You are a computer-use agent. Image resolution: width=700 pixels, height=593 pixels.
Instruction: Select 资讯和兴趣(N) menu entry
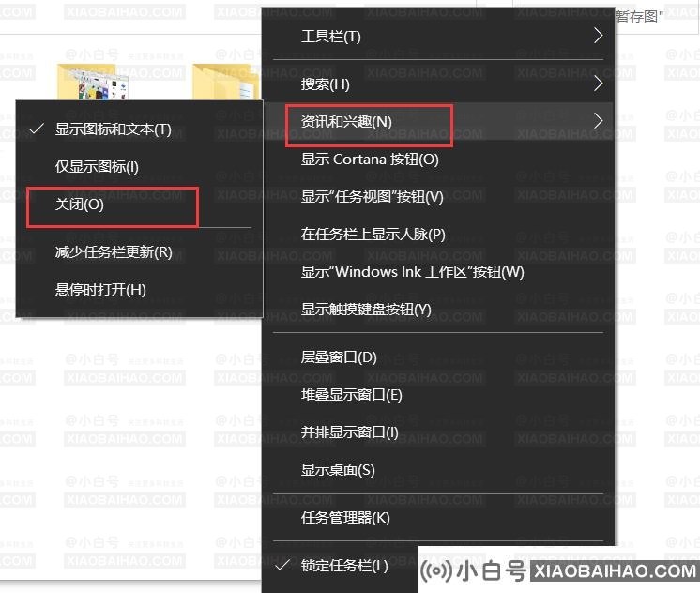[x=438, y=121]
